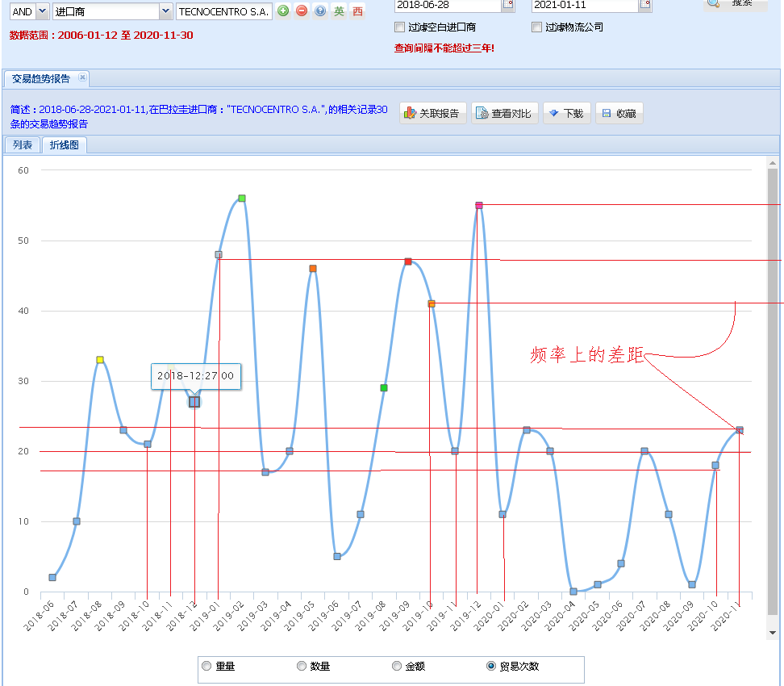Close the 交易趋势报告 tab
The height and width of the screenshot is (686, 784).
pos(82,77)
